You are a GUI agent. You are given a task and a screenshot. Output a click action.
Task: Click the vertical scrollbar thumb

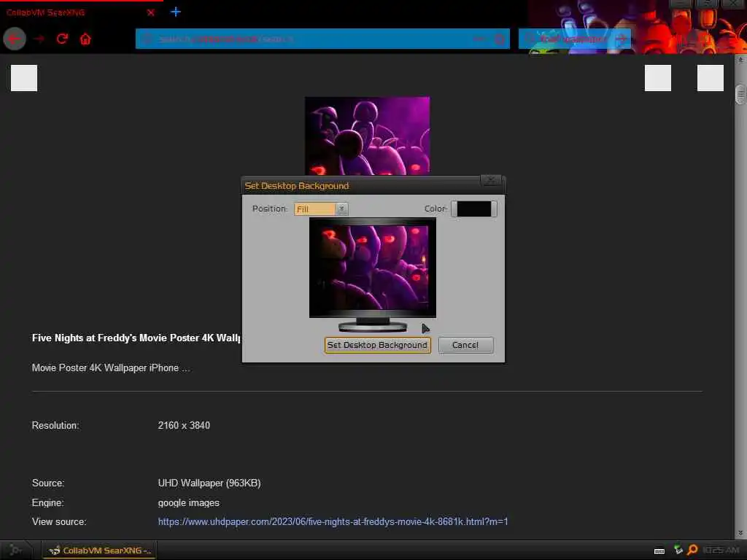tap(740, 94)
